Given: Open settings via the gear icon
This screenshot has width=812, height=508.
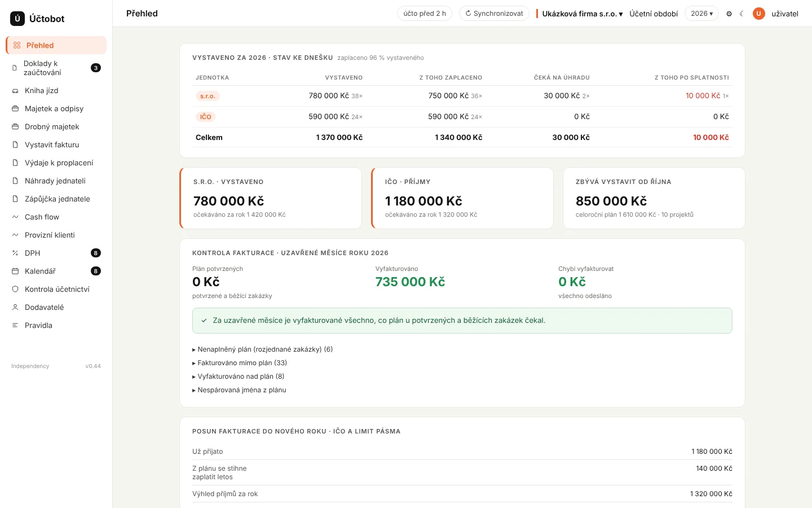Looking at the screenshot, I should coord(729,14).
